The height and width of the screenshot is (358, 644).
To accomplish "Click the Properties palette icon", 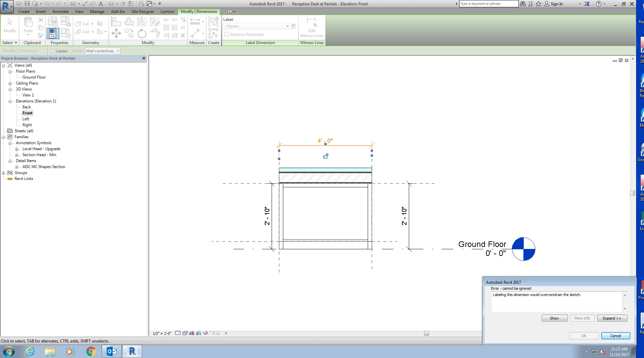I will 53,33.
